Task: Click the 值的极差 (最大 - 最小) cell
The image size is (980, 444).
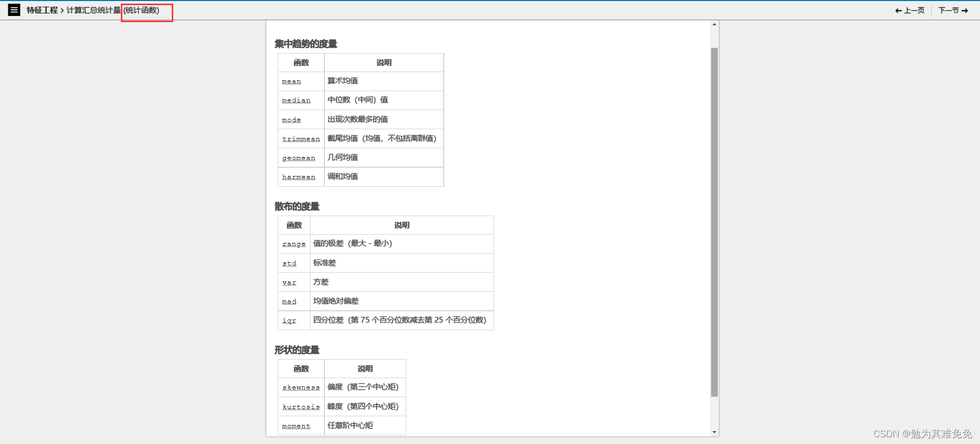Action: pyautogui.click(x=402, y=244)
